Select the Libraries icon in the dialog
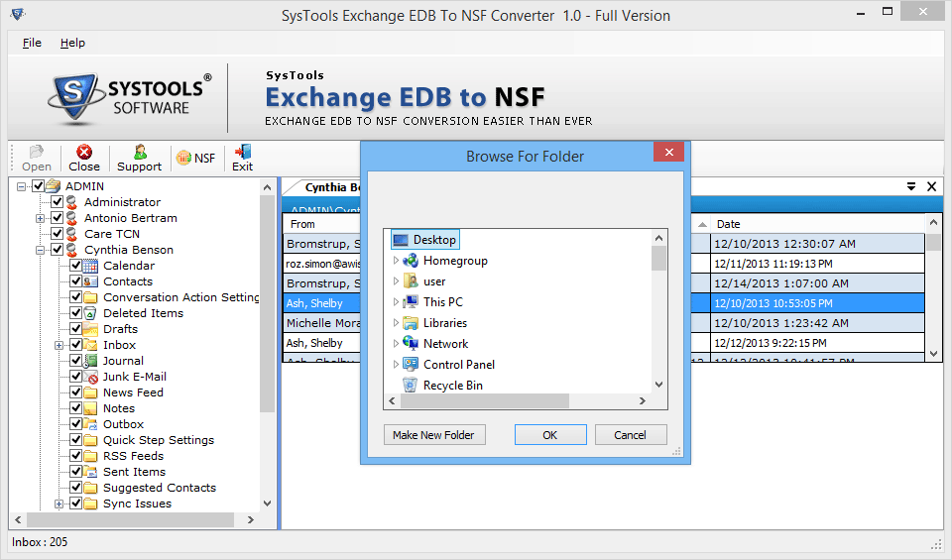 pyautogui.click(x=411, y=323)
